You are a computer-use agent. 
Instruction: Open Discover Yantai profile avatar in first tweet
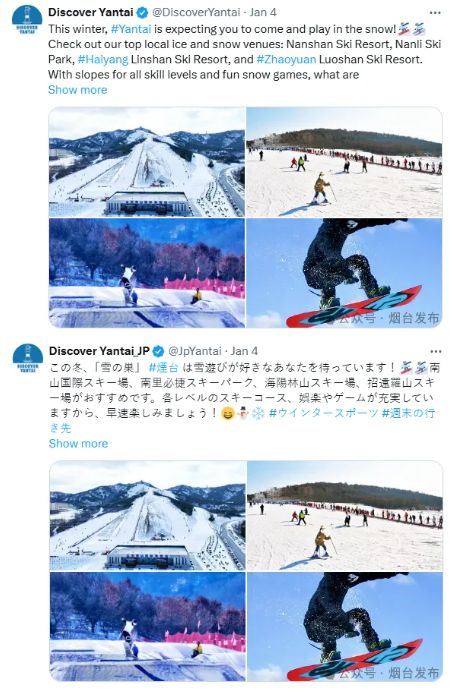(27, 20)
